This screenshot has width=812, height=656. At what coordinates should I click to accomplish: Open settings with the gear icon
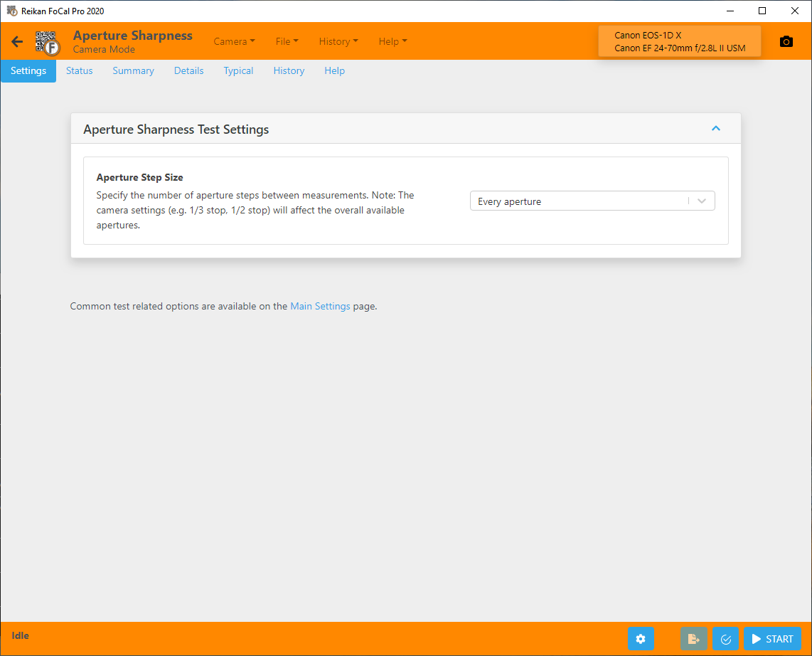[640, 639]
